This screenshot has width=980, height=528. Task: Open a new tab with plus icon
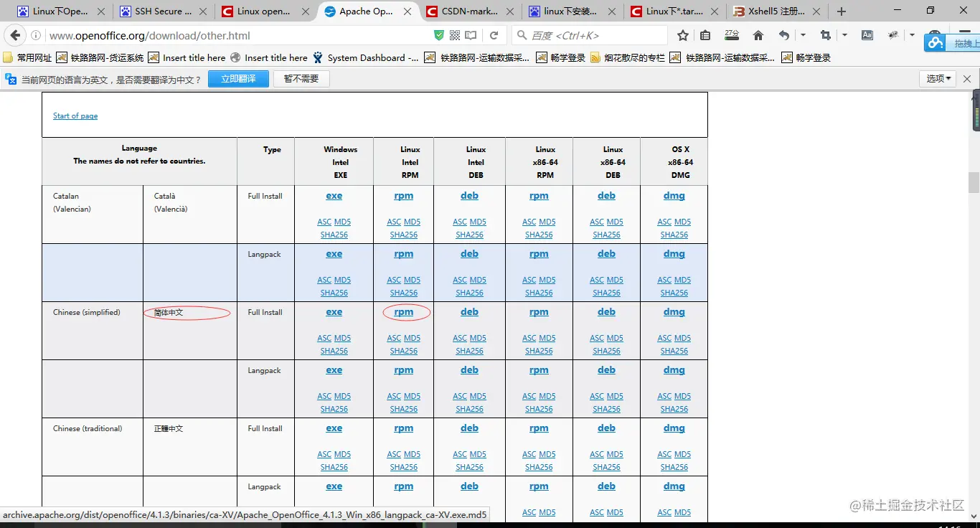842,11
